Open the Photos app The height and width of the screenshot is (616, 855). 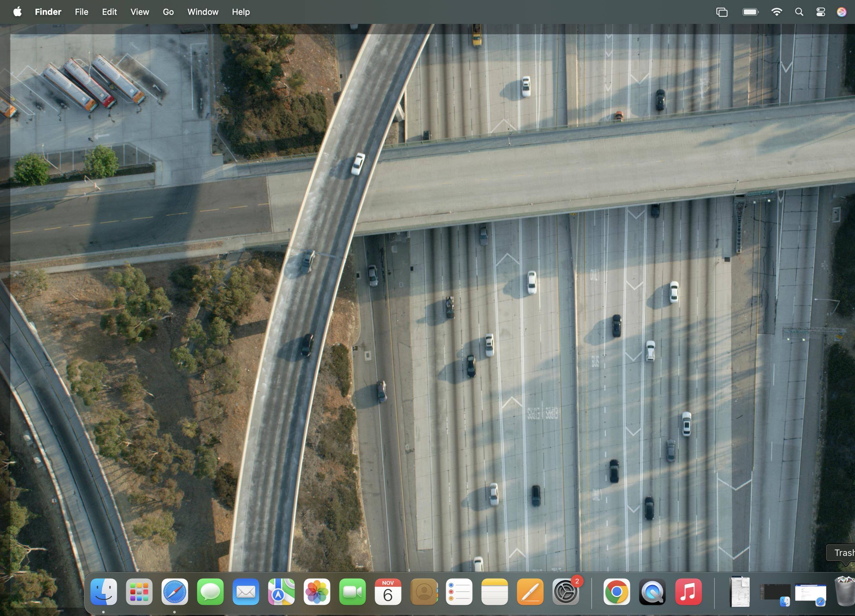(x=317, y=592)
